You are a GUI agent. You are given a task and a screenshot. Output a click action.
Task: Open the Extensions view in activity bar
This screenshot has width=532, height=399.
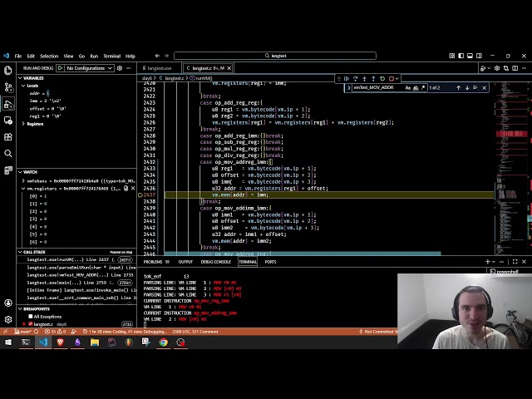(7, 137)
